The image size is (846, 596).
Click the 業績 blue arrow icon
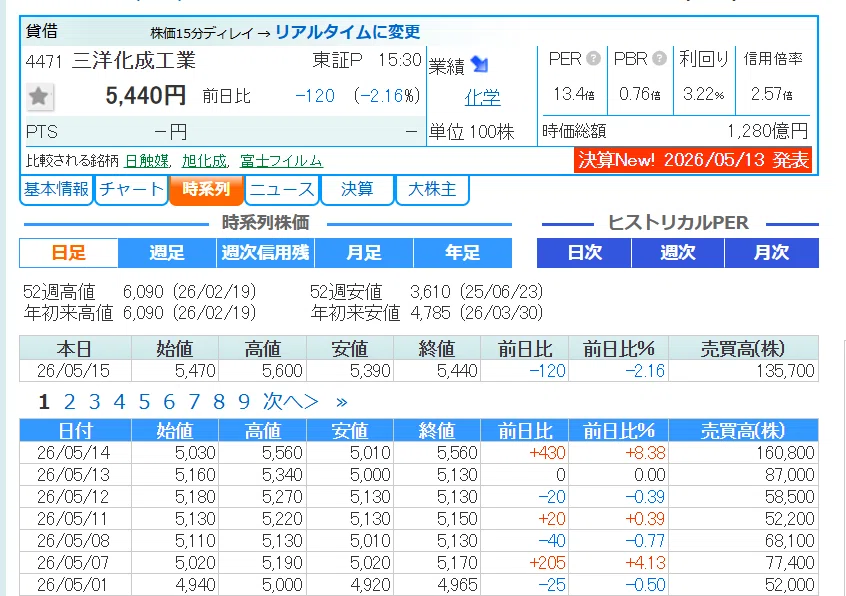(x=479, y=65)
